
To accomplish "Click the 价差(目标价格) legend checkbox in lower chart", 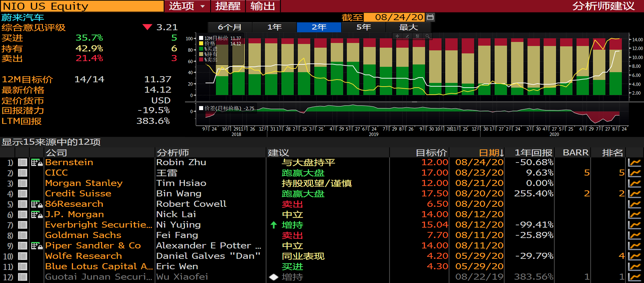I will [x=201, y=108].
